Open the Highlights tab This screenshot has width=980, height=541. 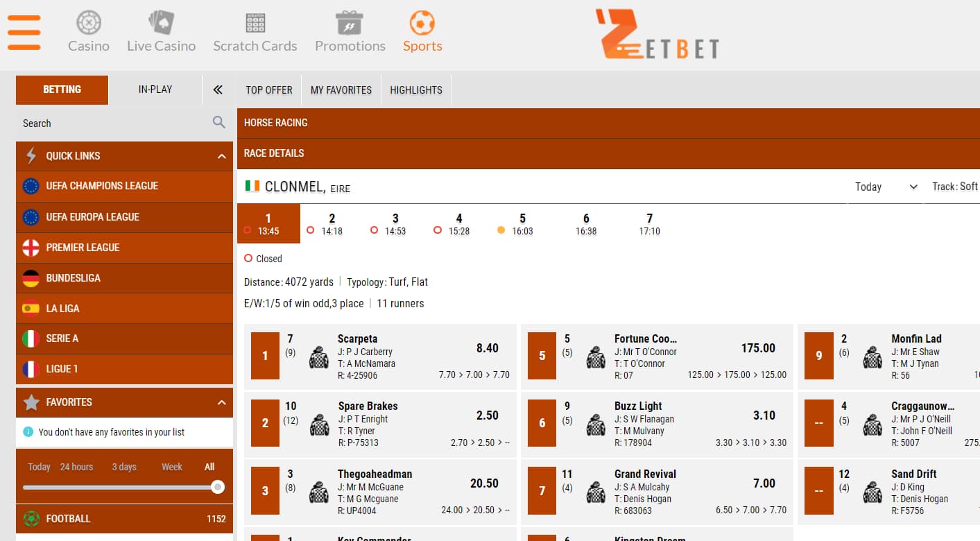(x=415, y=90)
